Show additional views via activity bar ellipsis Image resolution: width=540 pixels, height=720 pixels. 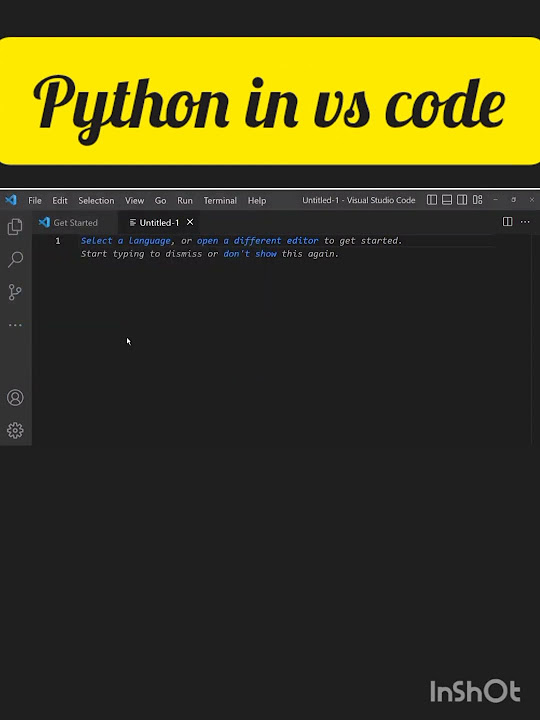point(15,325)
